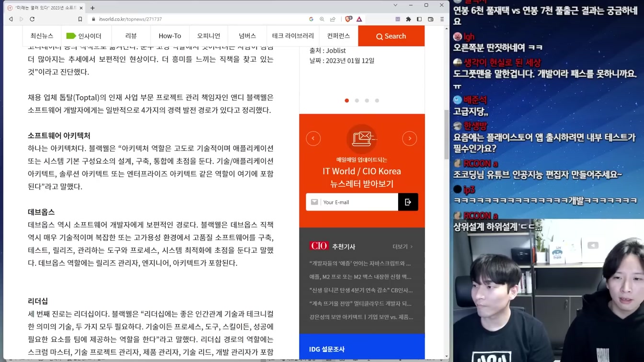Click chat message 상위설계 하위설계
Image resolution: width=644 pixels, height=362 pixels.
pos(497,227)
